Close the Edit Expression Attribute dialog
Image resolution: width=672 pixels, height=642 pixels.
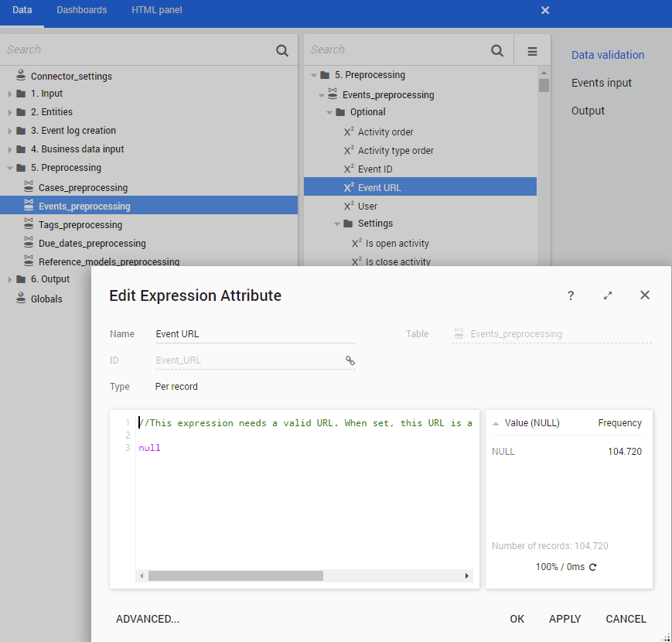(645, 295)
